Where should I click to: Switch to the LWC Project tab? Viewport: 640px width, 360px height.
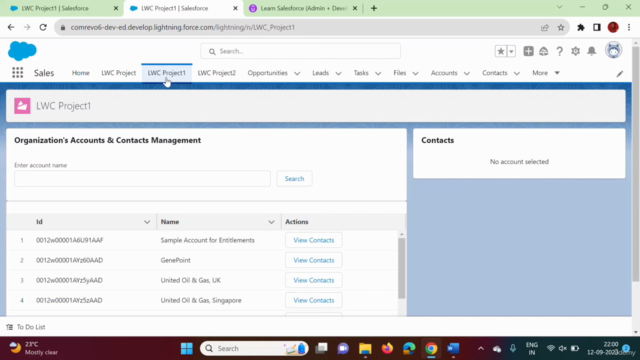pyautogui.click(x=118, y=73)
